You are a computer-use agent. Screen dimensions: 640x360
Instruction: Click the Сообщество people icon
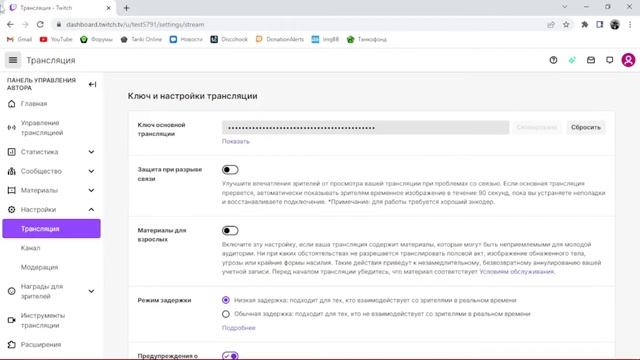(11, 171)
